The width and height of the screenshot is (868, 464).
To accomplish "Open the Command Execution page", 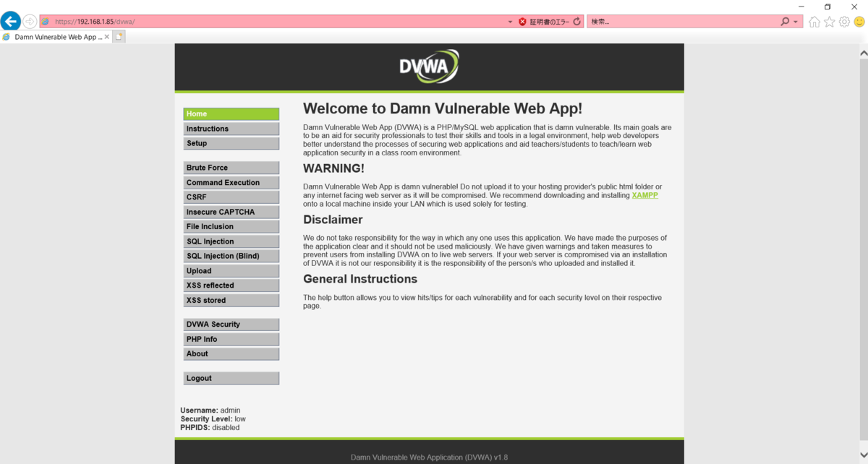I will click(x=231, y=183).
